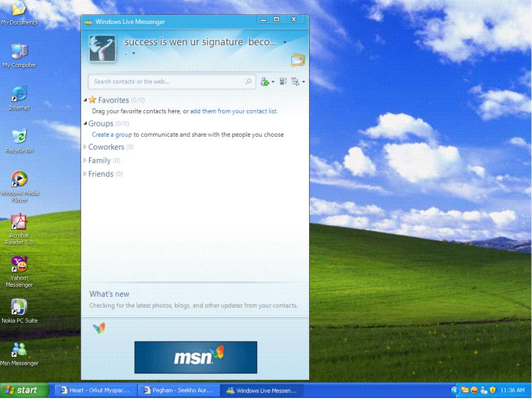Switch to 'Pegham - Seekho Aur...' taskbar window
This screenshot has height=399, width=532.
click(179, 390)
